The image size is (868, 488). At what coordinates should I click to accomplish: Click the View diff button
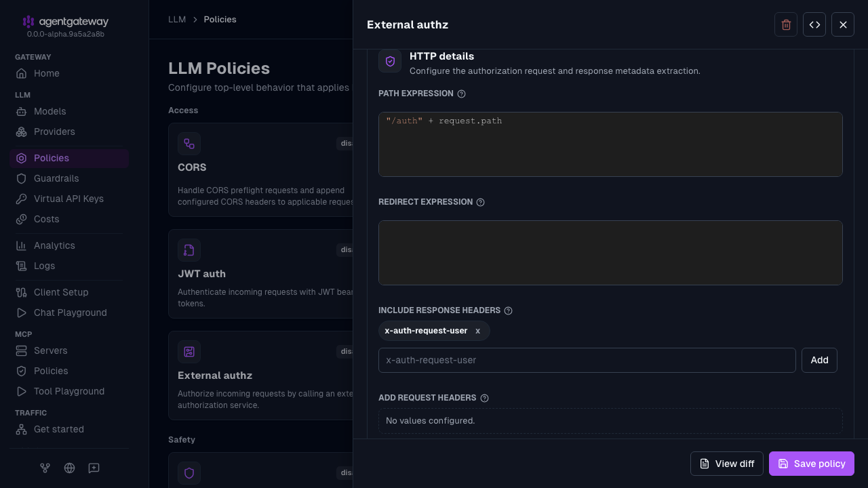[727, 464]
